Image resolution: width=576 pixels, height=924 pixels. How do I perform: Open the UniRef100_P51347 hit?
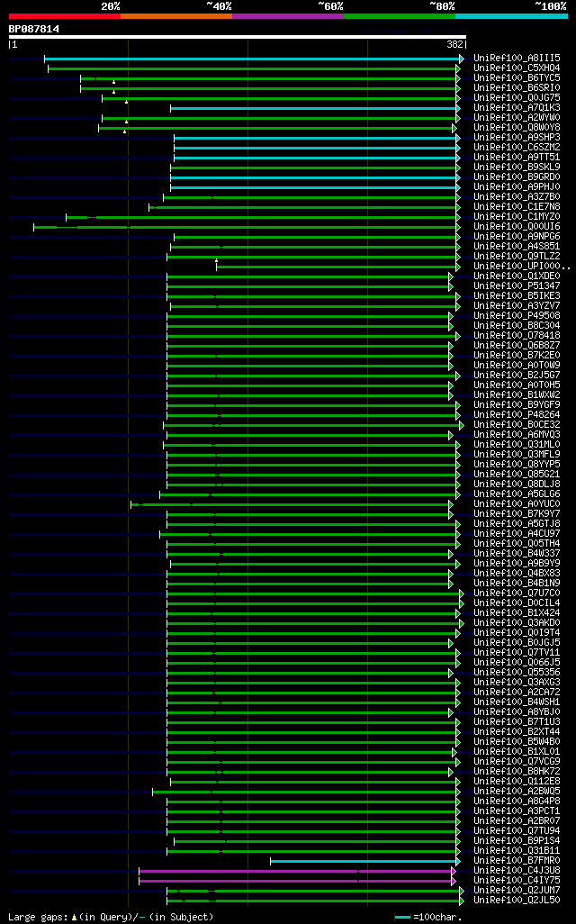pos(517,285)
